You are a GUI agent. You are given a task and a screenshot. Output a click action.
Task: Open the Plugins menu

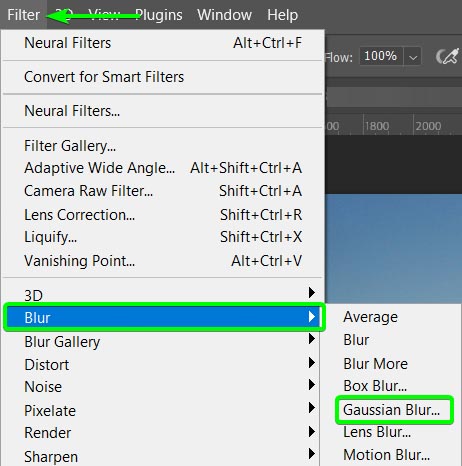[159, 15]
